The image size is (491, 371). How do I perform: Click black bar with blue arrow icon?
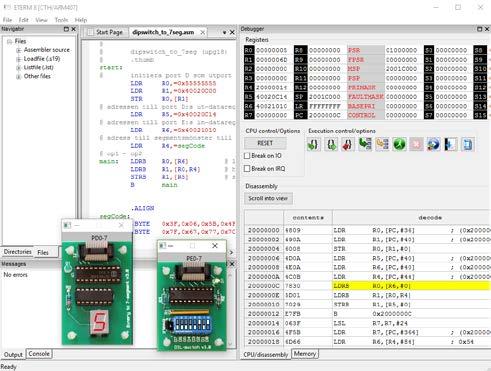coord(450,145)
